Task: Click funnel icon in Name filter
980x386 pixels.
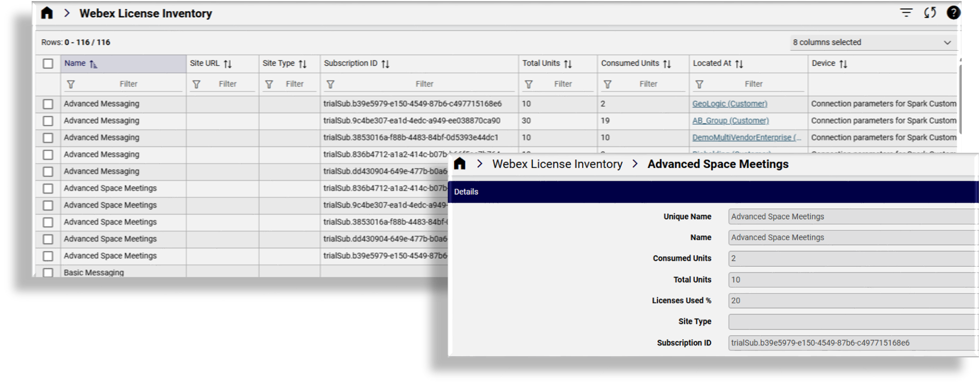Action: [x=71, y=84]
